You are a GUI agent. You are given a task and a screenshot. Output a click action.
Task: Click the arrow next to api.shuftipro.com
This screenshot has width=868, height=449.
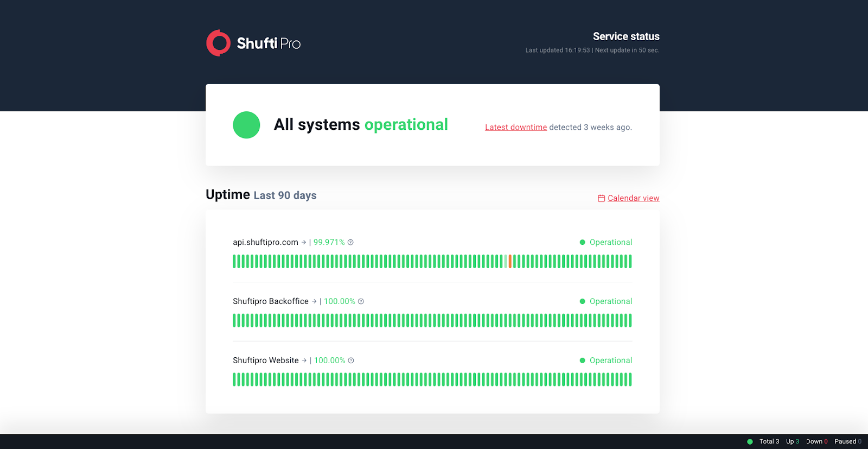304,242
